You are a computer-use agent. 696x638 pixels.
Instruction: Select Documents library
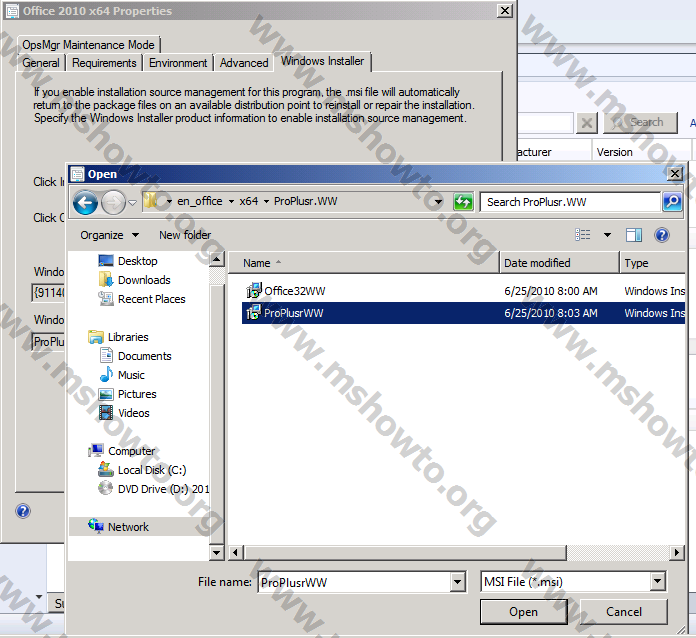pos(145,356)
